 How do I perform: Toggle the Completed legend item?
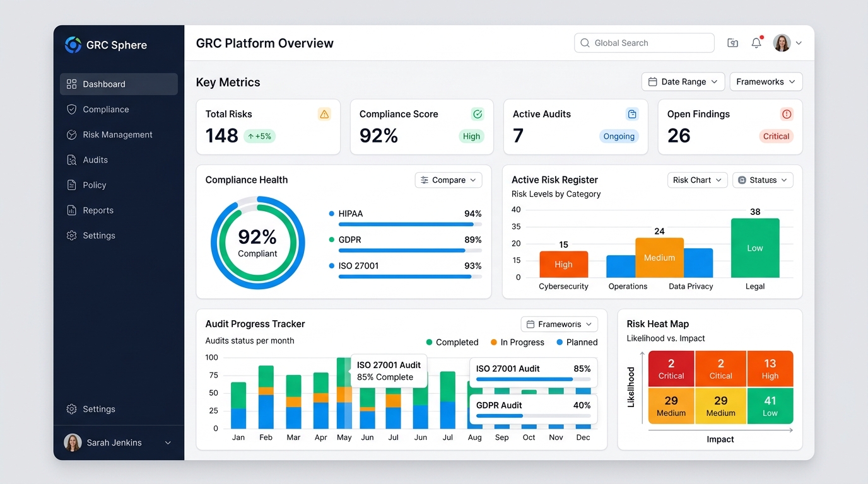coord(452,342)
